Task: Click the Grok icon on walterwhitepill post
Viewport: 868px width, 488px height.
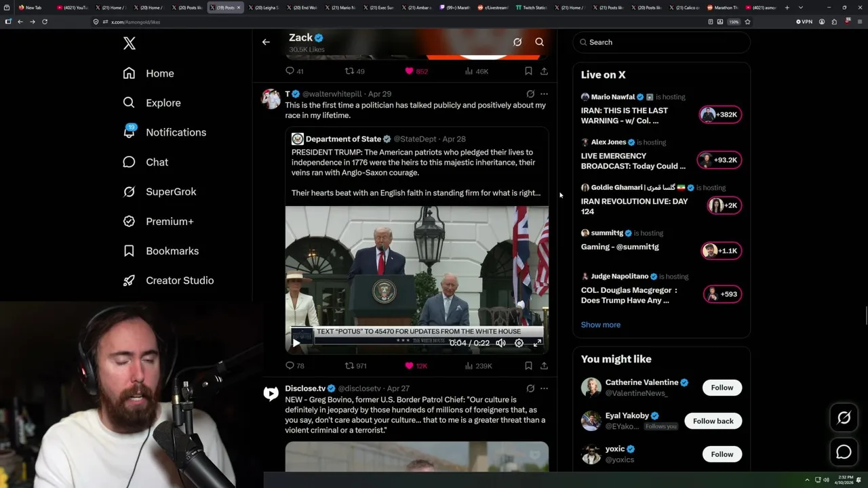Action: pos(530,94)
